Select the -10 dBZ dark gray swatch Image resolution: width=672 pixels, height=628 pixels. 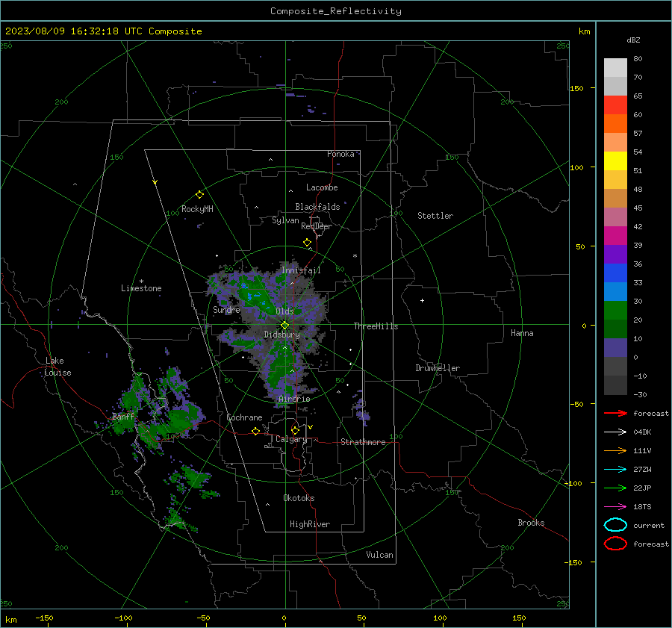(615, 385)
